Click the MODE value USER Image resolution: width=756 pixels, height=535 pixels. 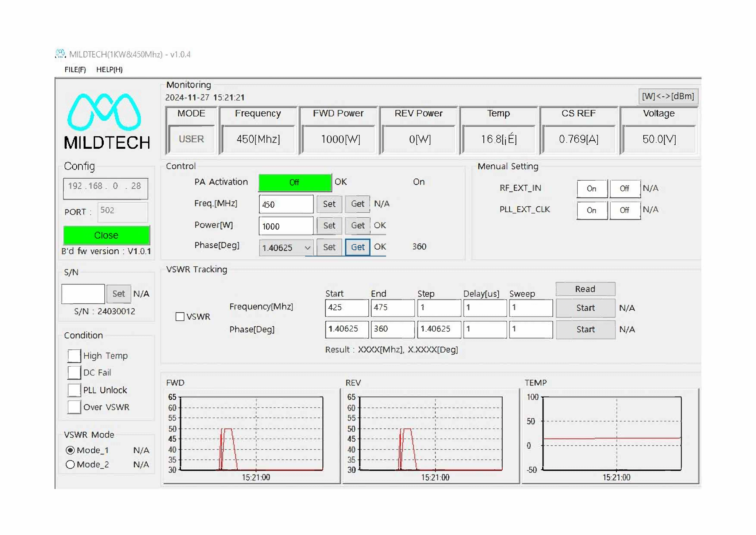click(191, 139)
